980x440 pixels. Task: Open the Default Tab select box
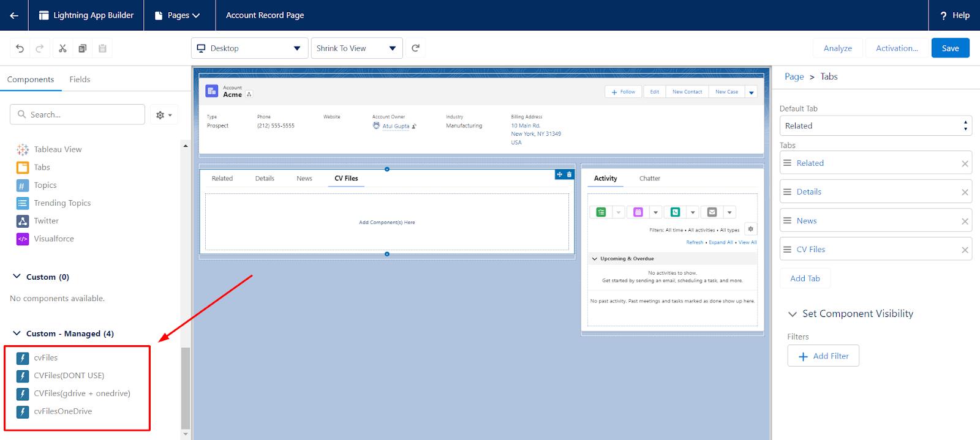click(x=875, y=125)
